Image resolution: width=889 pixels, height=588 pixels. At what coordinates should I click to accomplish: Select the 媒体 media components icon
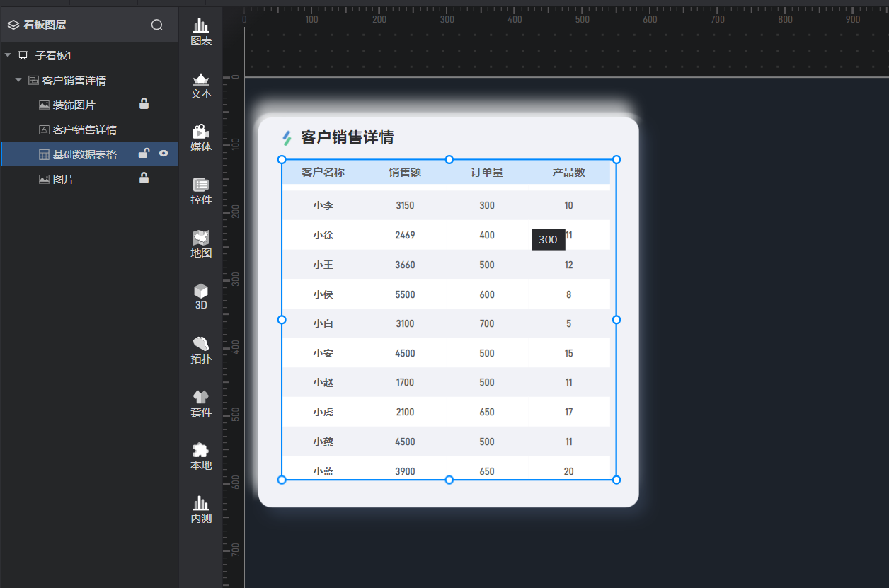[x=201, y=139]
